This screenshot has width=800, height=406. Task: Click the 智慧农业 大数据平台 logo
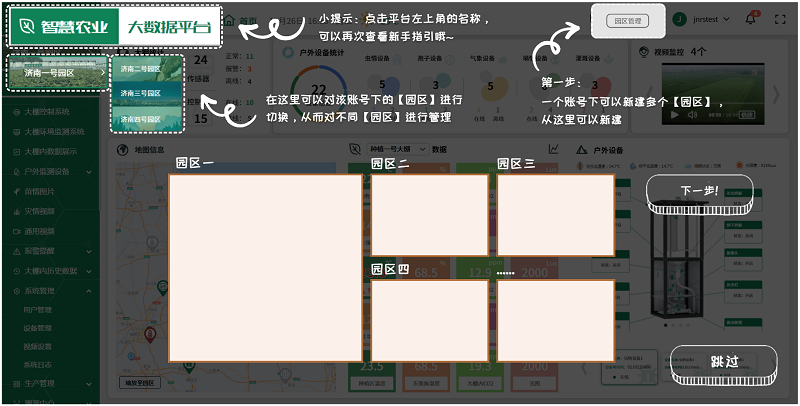point(115,28)
